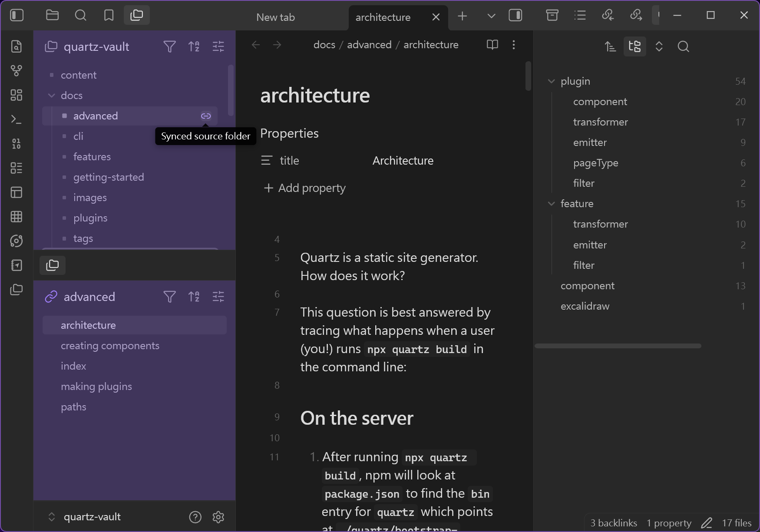Image resolution: width=760 pixels, height=532 pixels.
Task: Open the help question mark icon
Action: [195, 517]
